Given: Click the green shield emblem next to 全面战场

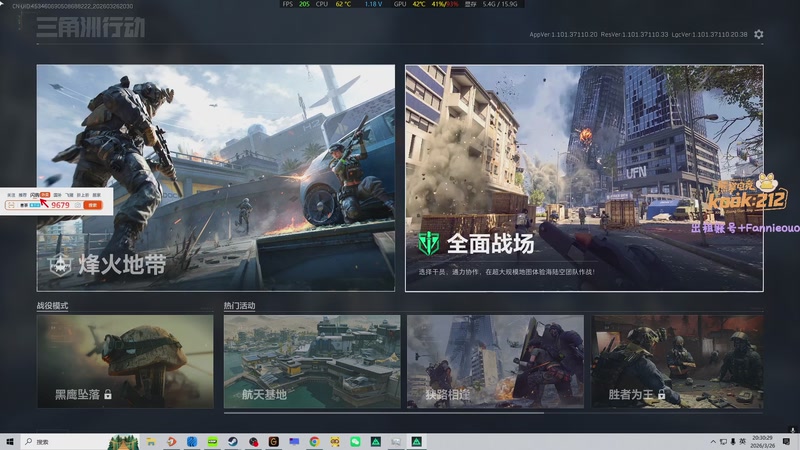Looking at the screenshot, I should tap(429, 243).
